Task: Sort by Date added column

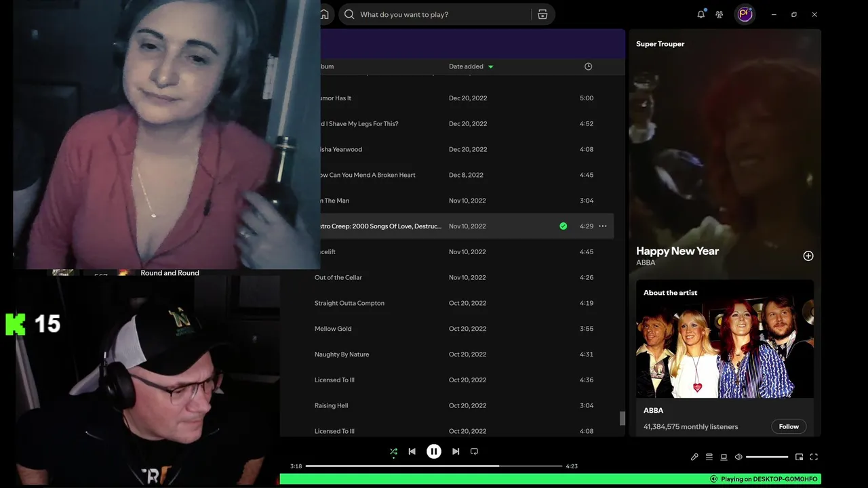Action: 471,66
